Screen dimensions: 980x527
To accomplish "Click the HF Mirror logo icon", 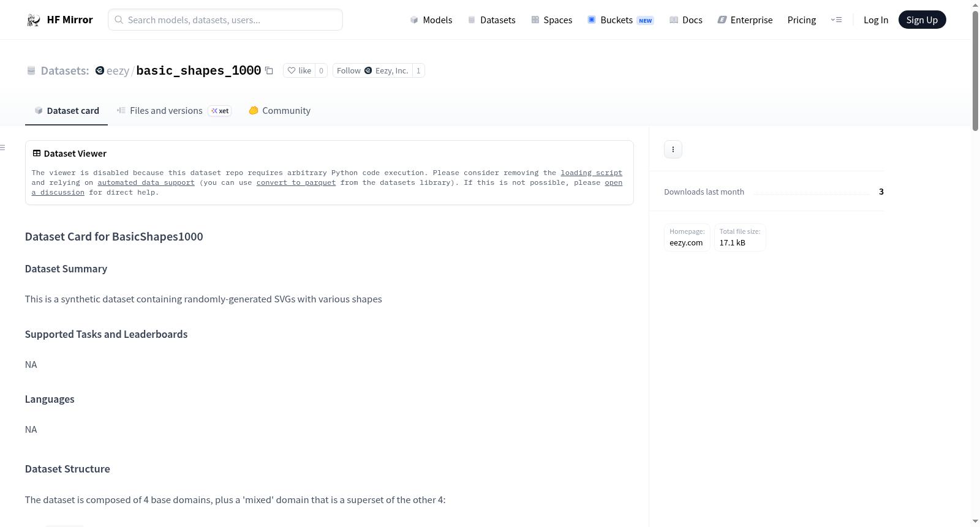I will point(34,20).
